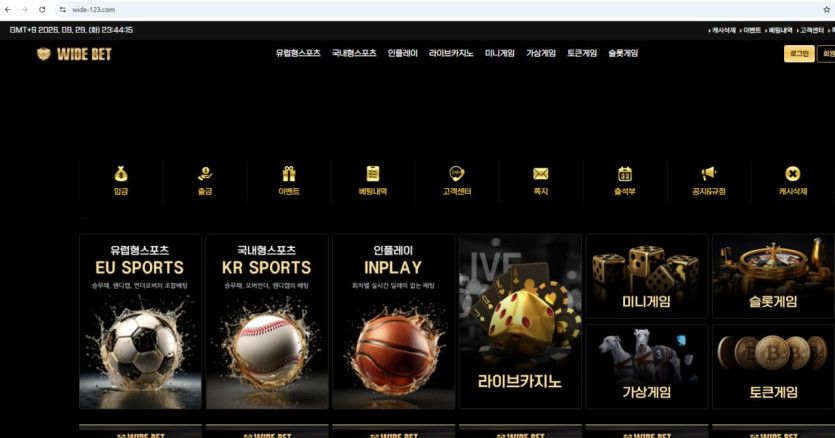835x438 pixels.
Task: Open the 라이브카지노 menu item
Action: pos(451,53)
